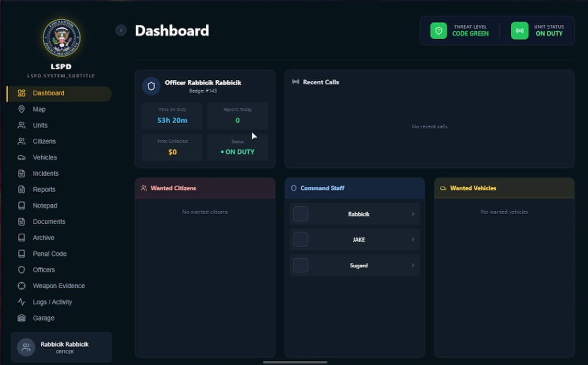
Task: Click the Notepad book icon in the sidebar
Action: pyautogui.click(x=22, y=206)
